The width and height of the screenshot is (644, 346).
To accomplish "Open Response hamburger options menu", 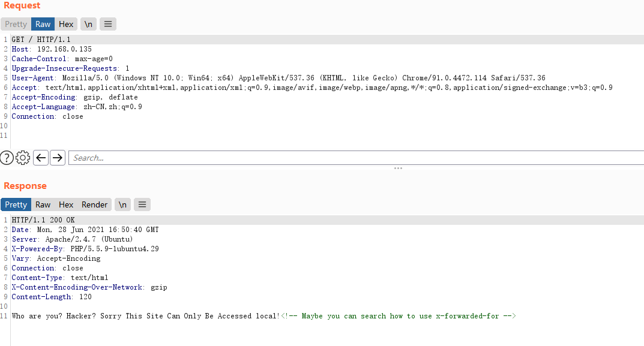I will [142, 204].
